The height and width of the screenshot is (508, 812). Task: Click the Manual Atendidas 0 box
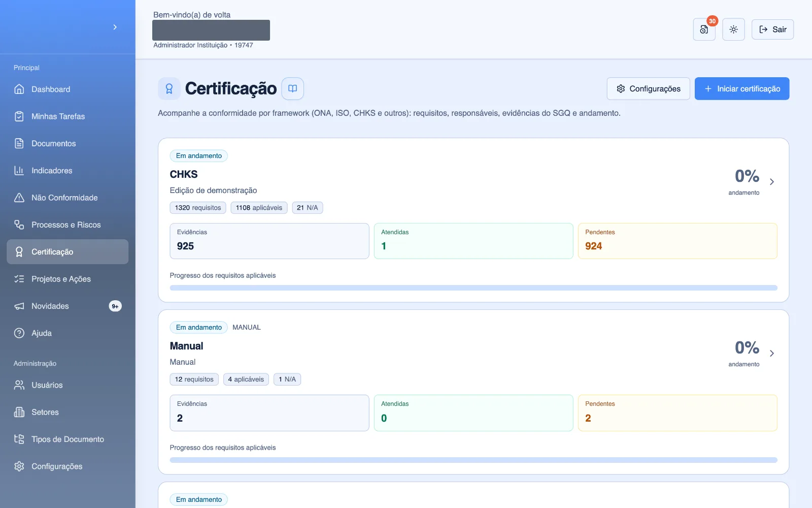click(473, 413)
